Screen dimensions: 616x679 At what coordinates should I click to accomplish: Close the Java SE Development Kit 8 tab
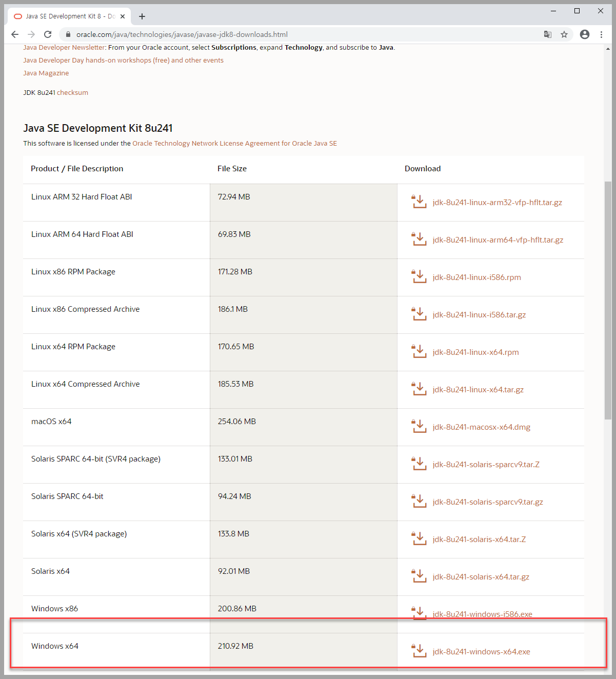pos(123,16)
